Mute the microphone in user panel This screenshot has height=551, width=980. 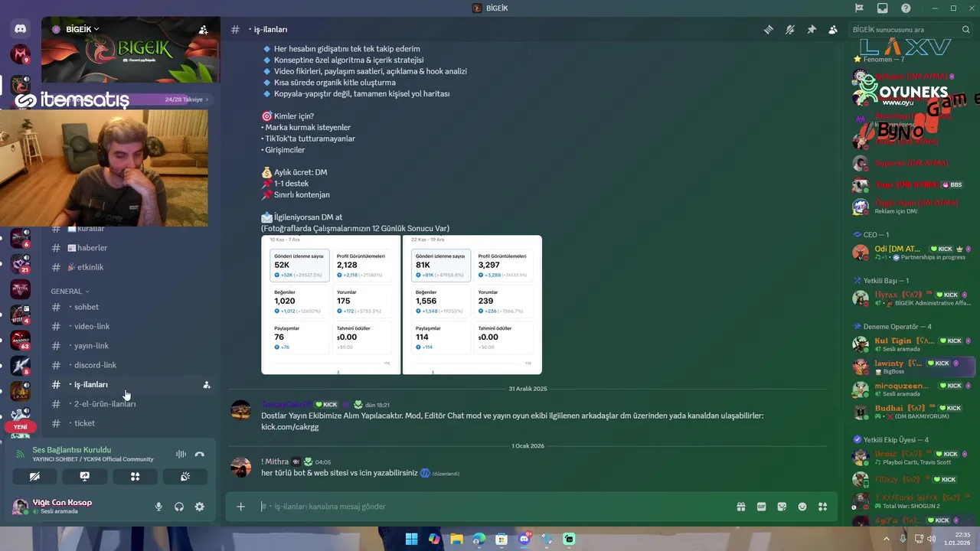click(159, 507)
